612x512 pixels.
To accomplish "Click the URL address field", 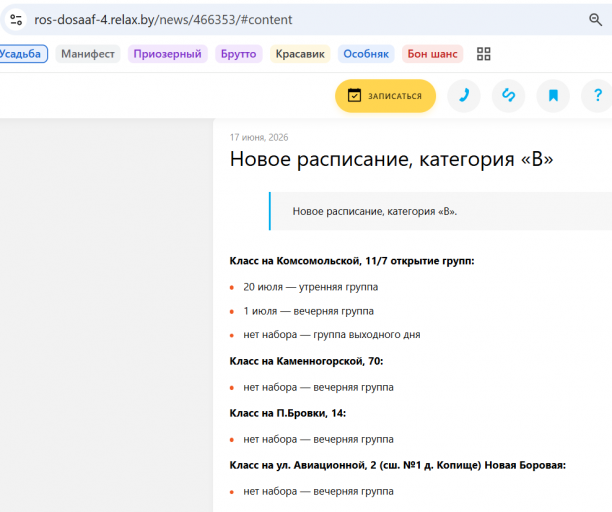I will point(304,20).
